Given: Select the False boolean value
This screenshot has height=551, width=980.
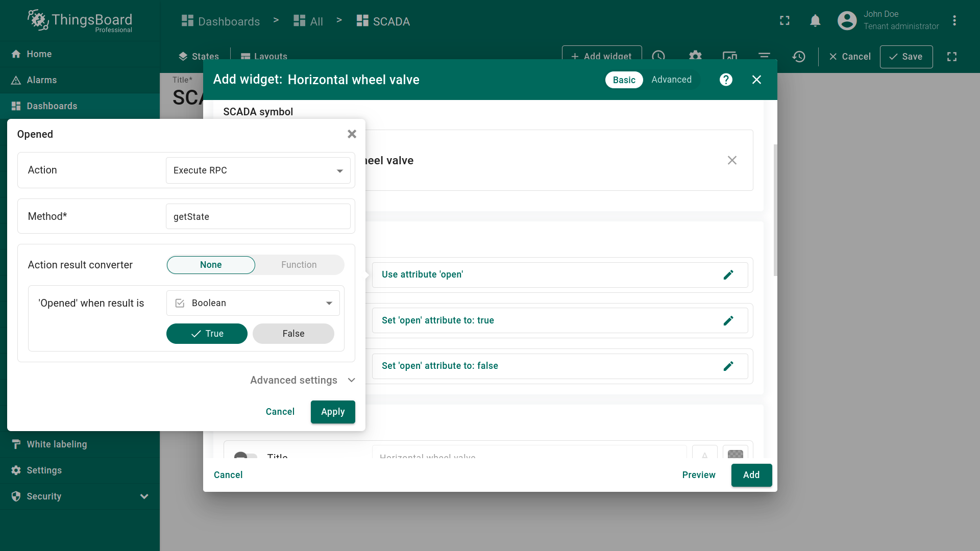Looking at the screenshot, I should click(x=293, y=334).
